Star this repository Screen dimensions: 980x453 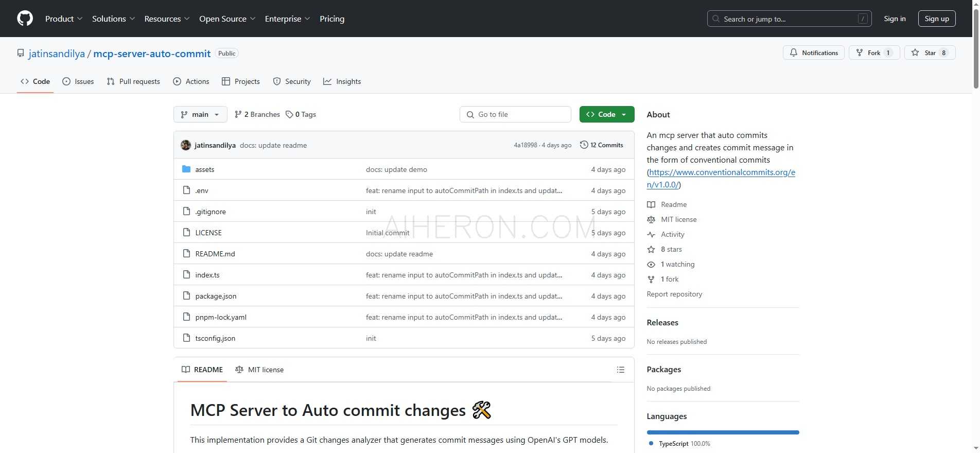930,53
